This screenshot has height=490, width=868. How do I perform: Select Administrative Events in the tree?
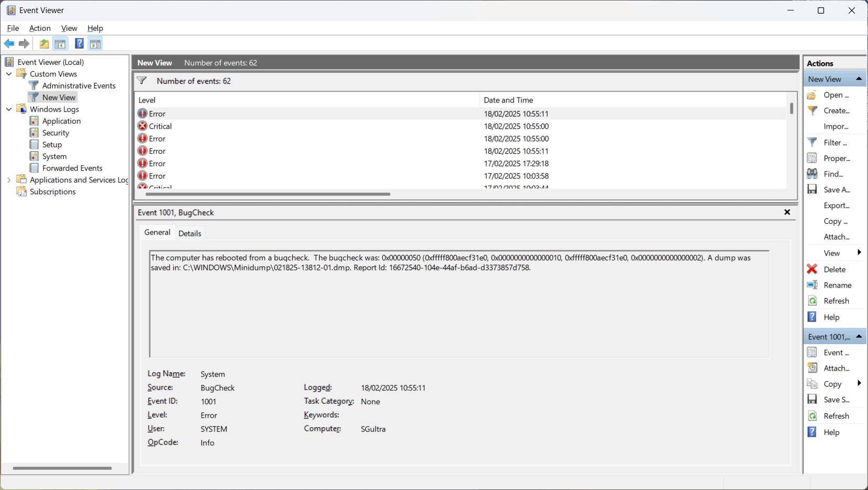[x=79, y=86]
